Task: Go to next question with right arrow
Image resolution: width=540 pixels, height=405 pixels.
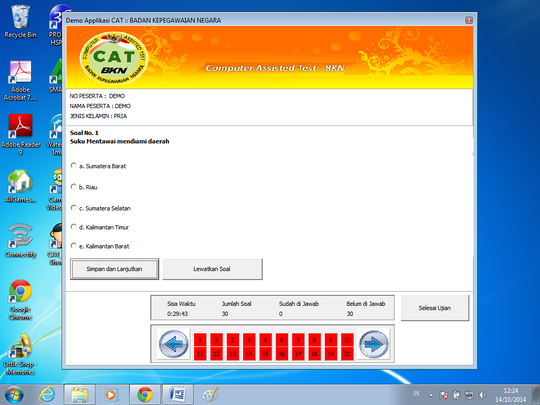Action: (x=374, y=343)
